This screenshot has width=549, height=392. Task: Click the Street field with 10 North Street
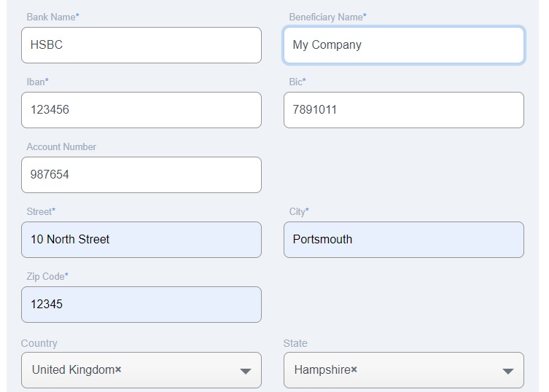click(141, 240)
